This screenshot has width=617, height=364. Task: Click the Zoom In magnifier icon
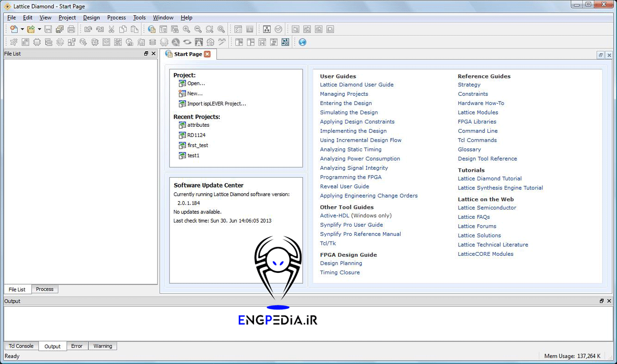click(187, 29)
